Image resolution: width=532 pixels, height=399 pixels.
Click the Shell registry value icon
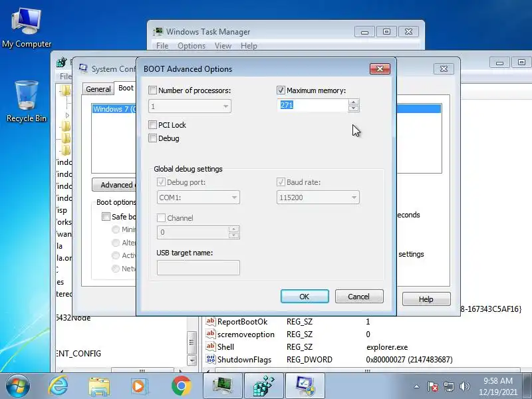[x=210, y=346]
